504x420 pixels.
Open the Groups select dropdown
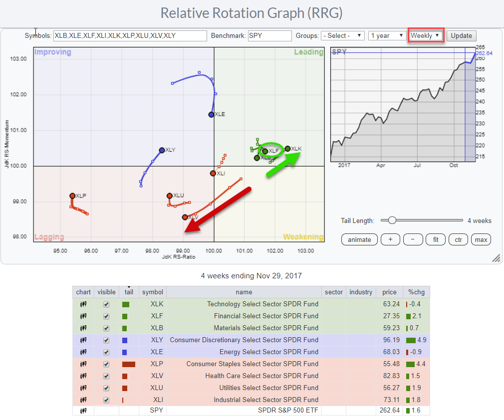342,36
